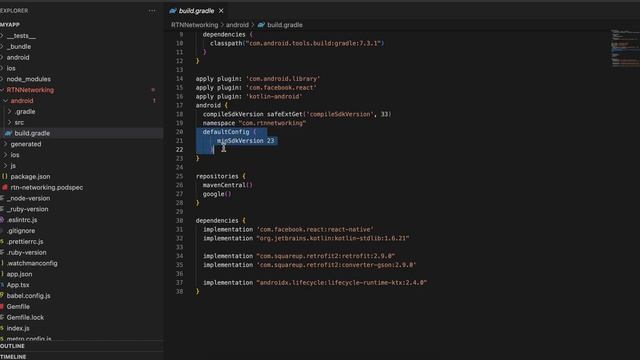640x360 pixels.
Task: Open .eslintrc.js file
Action: [22, 220]
